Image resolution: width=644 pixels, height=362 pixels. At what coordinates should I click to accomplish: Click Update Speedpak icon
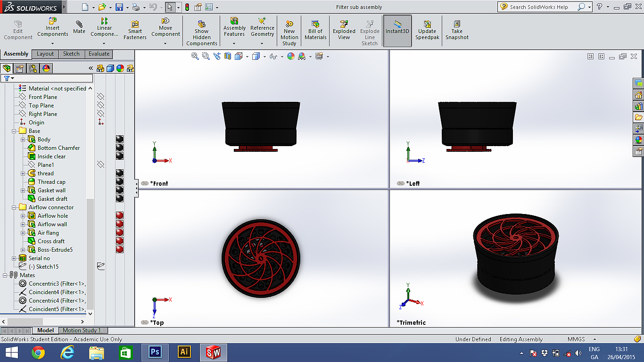(x=427, y=24)
